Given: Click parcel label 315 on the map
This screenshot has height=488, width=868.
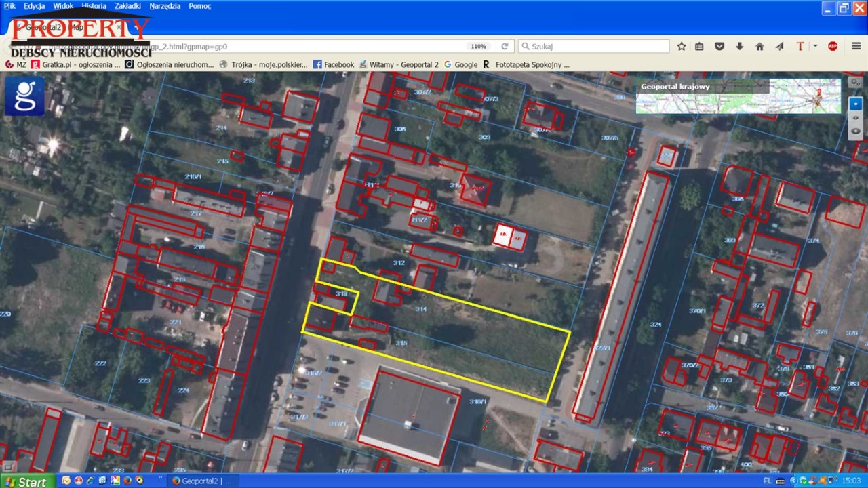Looking at the screenshot, I should [401, 343].
